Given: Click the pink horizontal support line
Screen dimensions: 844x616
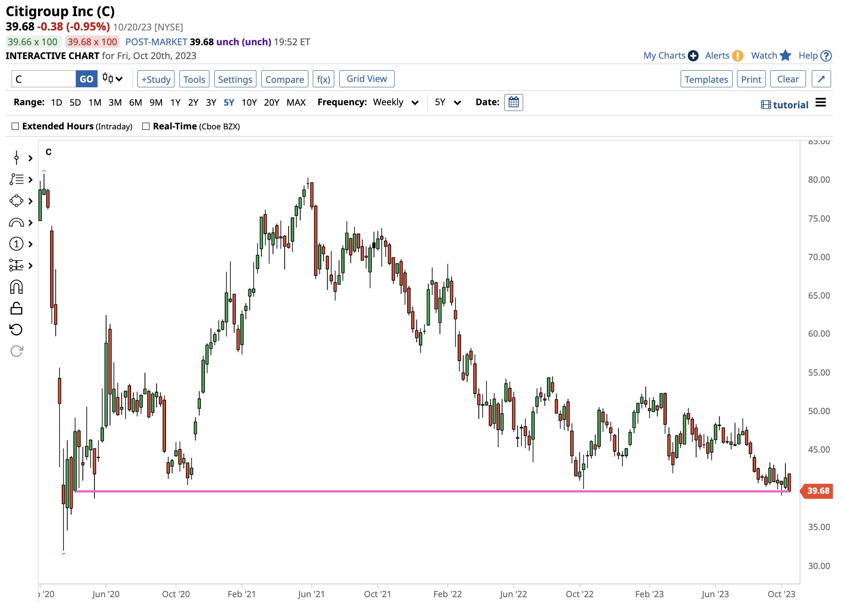Looking at the screenshot, I should [x=433, y=491].
